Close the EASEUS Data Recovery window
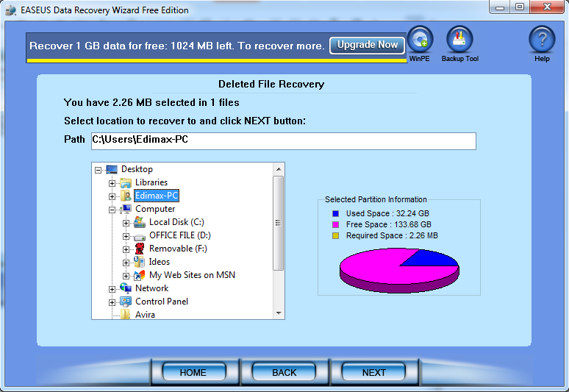The image size is (569, 392). (547, 7)
